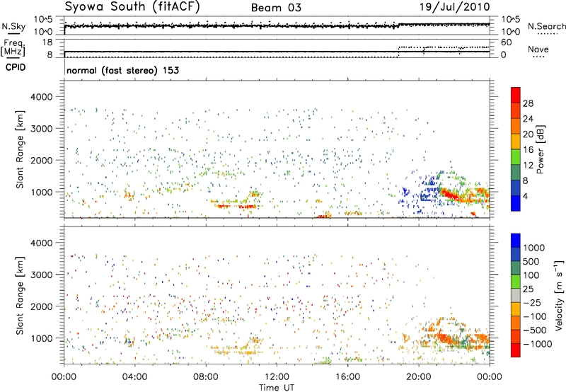
Task: Click the "Velocity [m s-1]" color bar title
Action: 559,294
